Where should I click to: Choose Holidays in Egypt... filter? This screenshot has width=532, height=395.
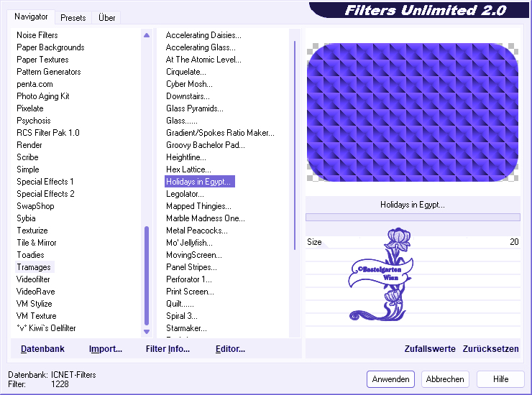pos(200,182)
